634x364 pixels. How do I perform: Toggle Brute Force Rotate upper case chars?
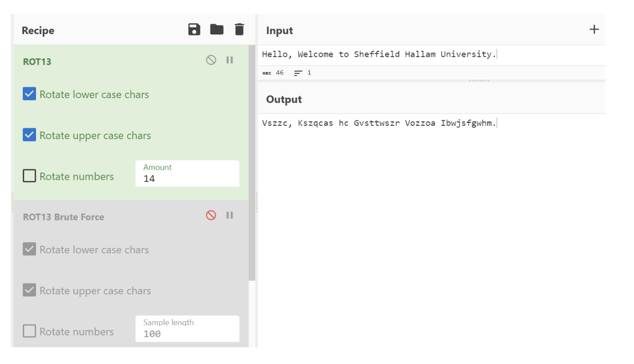click(30, 291)
